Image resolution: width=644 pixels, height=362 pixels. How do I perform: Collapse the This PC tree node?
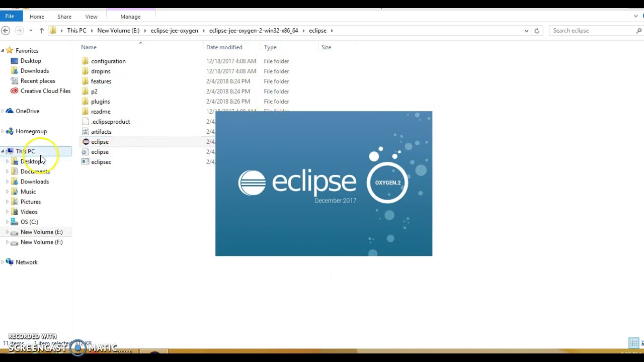tap(3, 151)
